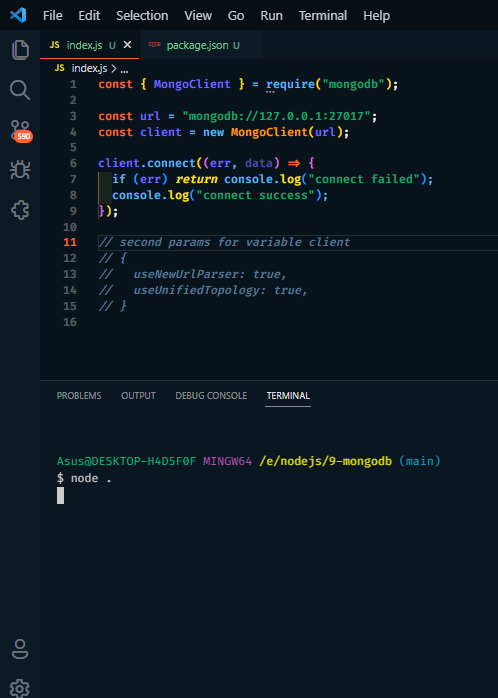Show the DEBUG CONSOLE panel tab
Image resolution: width=498 pixels, height=698 pixels.
pyautogui.click(x=211, y=396)
